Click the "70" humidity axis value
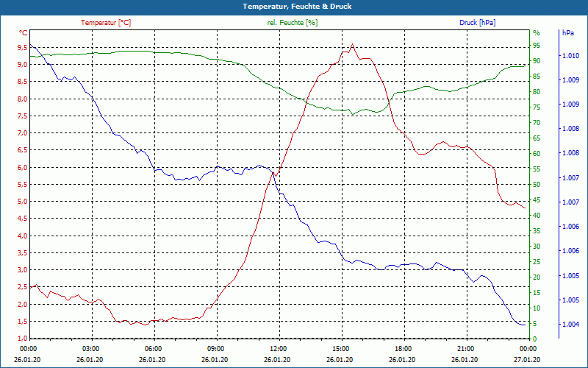 pos(537,123)
